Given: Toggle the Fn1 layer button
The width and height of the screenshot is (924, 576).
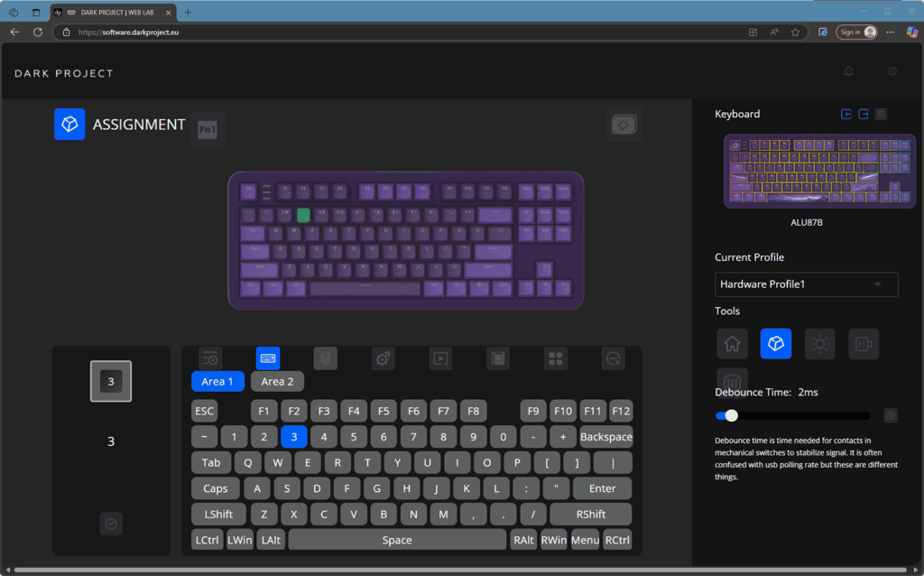Looking at the screenshot, I should tap(208, 129).
